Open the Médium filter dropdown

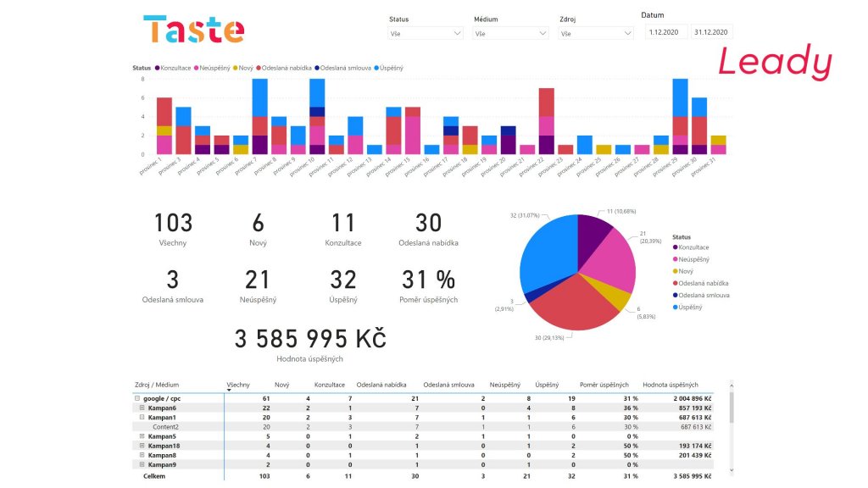click(510, 34)
